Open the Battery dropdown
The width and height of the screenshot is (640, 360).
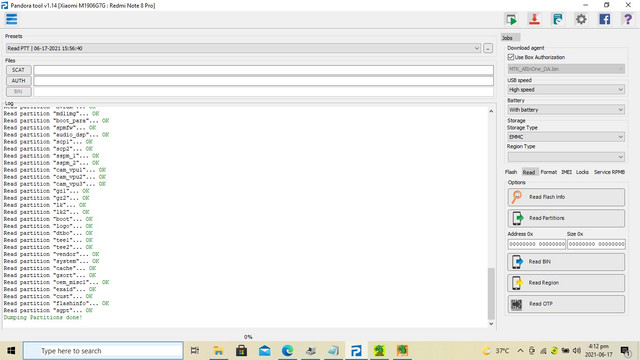click(x=566, y=110)
